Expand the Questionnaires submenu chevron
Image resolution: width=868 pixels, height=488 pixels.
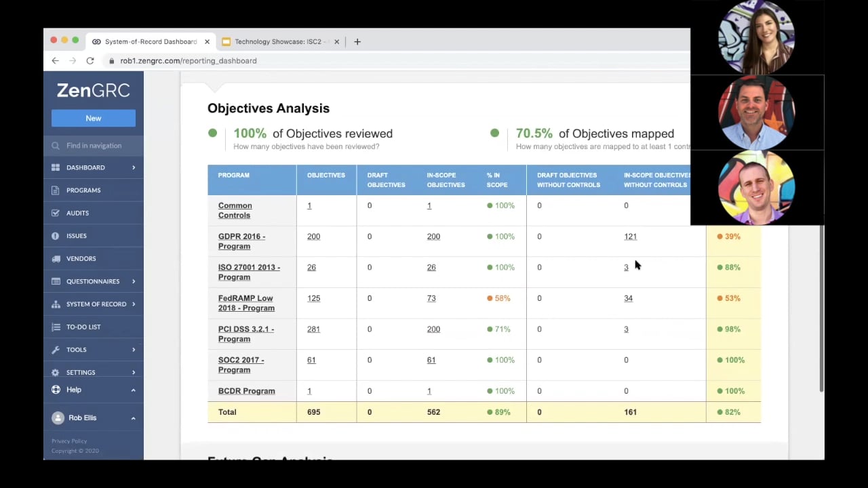(134, 281)
